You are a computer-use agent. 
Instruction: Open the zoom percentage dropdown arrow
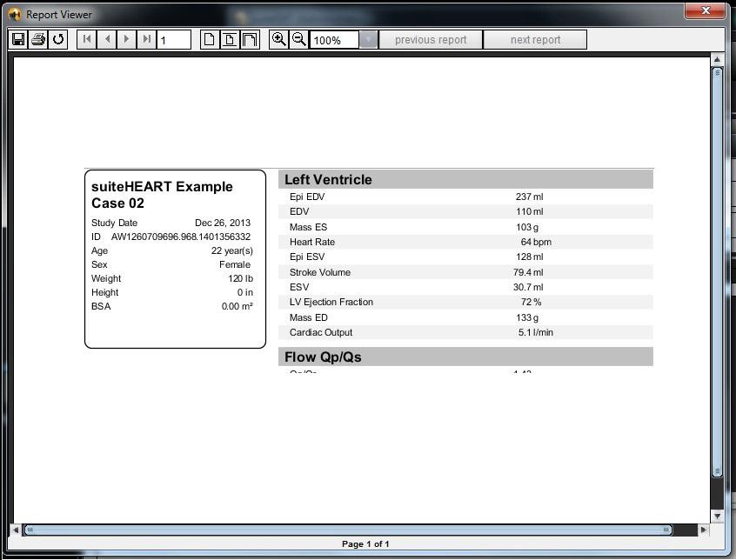tap(369, 40)
